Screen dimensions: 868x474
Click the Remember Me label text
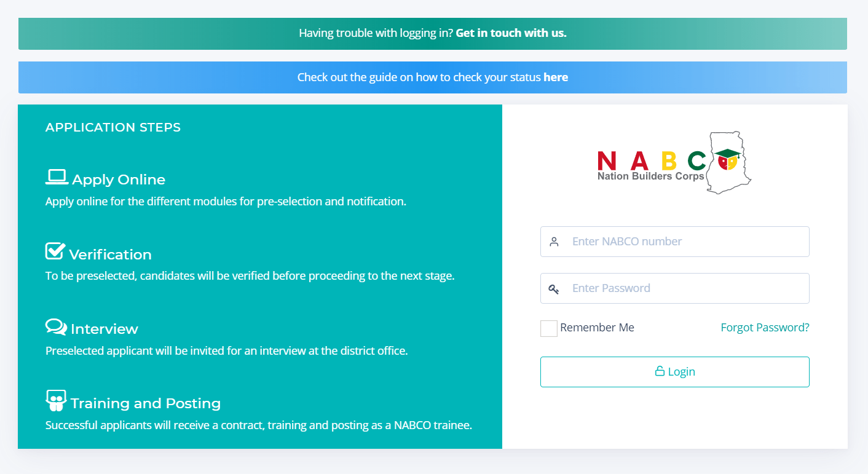tap(597, 328)
